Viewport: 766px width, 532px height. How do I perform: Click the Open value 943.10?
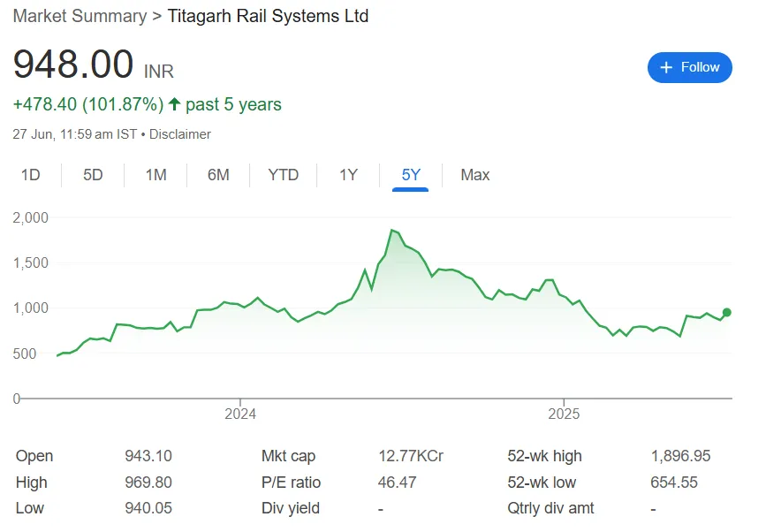[x=148, y=456]
